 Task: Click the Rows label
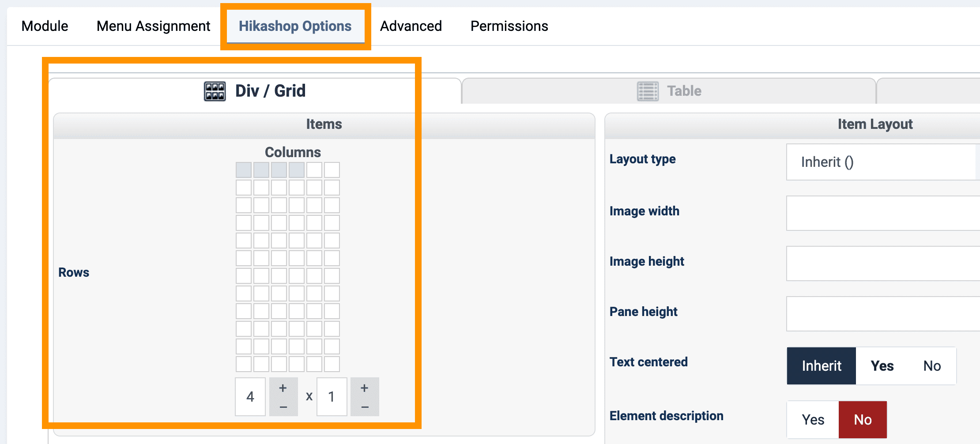(74, 272)
